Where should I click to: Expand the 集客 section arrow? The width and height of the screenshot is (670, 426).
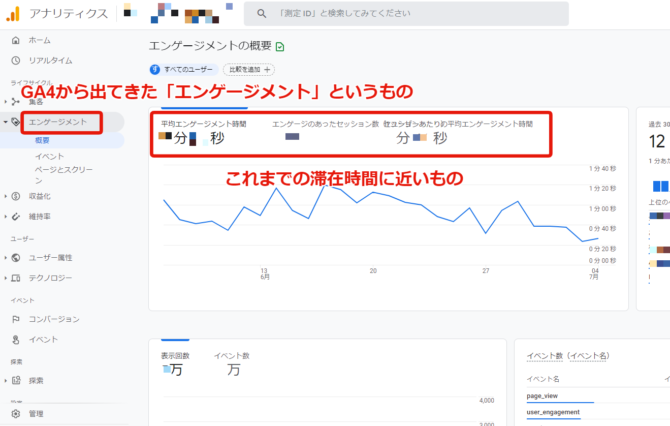[6, 102]
